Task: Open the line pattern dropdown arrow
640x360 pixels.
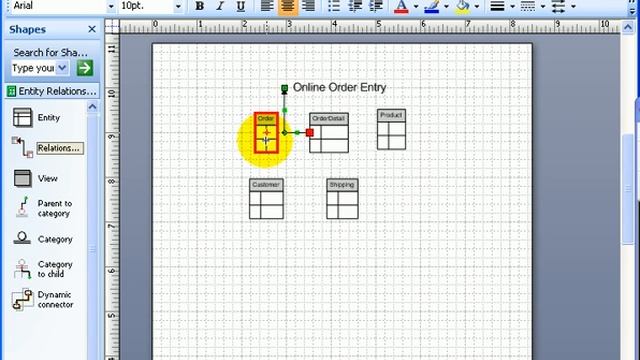Action: 543,6
